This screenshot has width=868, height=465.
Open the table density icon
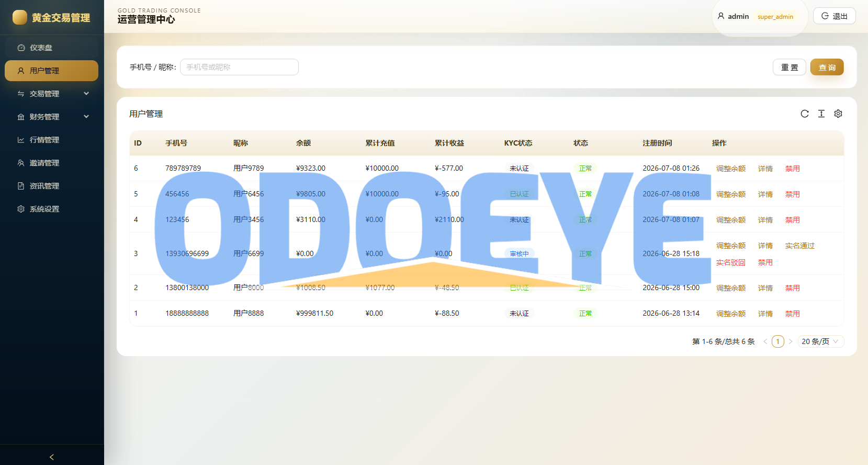coord(821,114)
